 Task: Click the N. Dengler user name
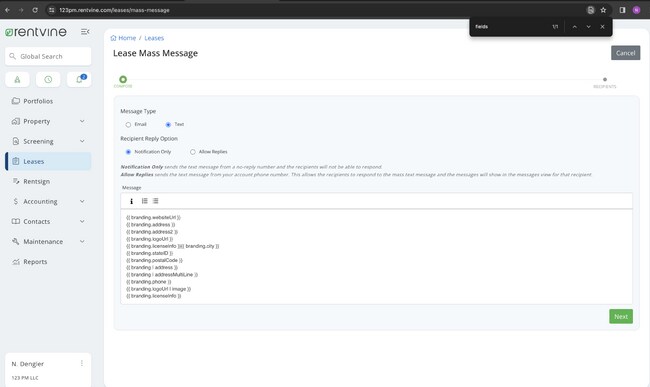27,363
